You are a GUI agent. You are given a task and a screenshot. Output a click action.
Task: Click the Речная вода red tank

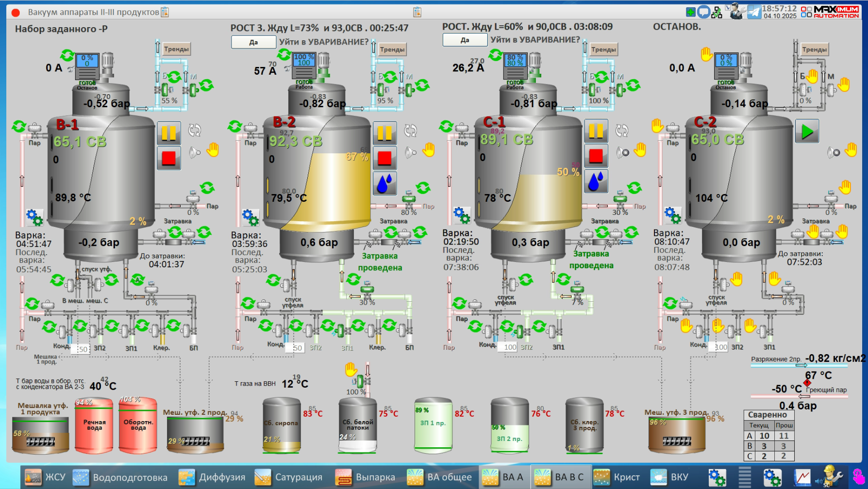(94, 425)
